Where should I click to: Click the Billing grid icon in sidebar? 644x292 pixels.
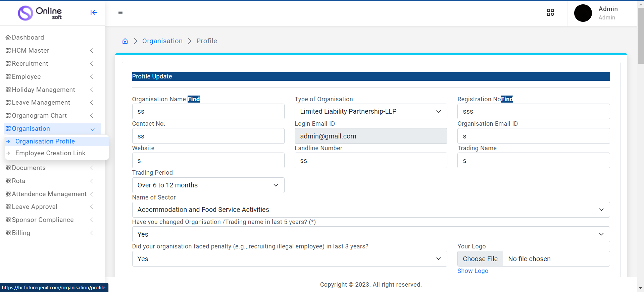pos(8,233)
